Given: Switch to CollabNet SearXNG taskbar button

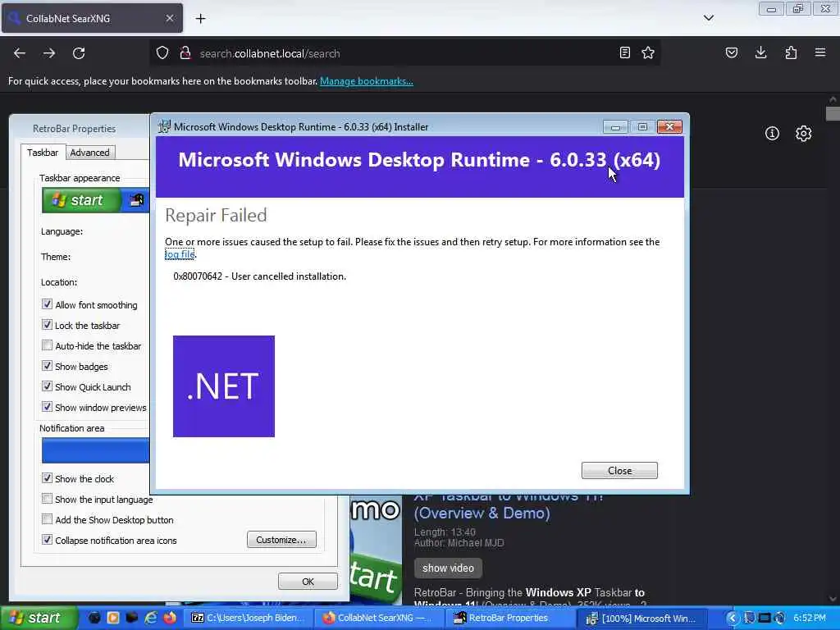Looking at the screenshot, I should tap(380, 619).
